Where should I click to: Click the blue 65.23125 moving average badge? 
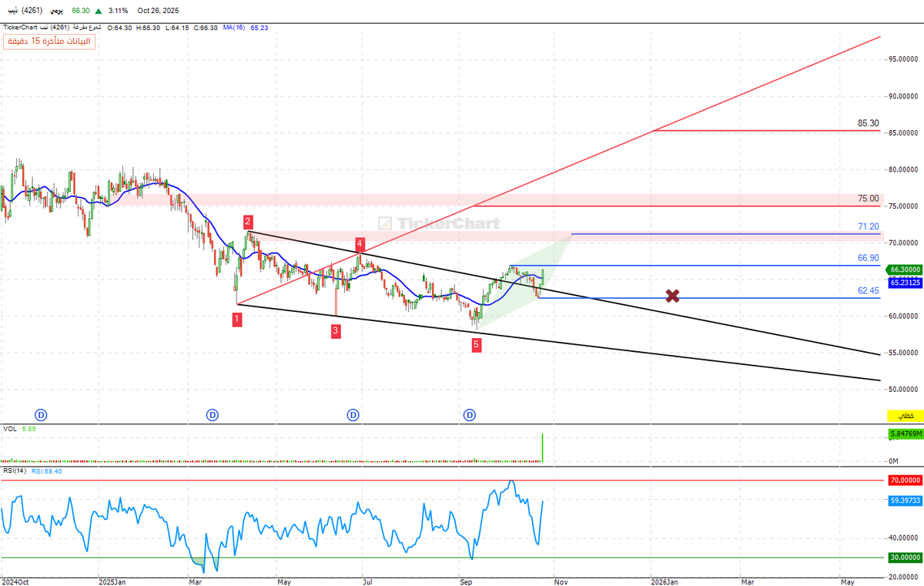point(906,283)
